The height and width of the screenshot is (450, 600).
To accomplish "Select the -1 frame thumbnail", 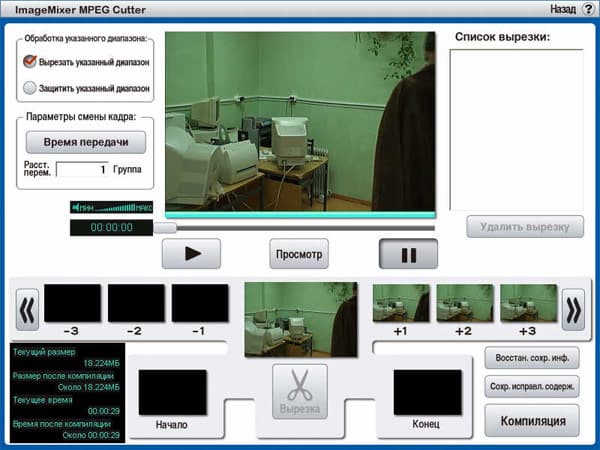I will (x=200, y=303).
